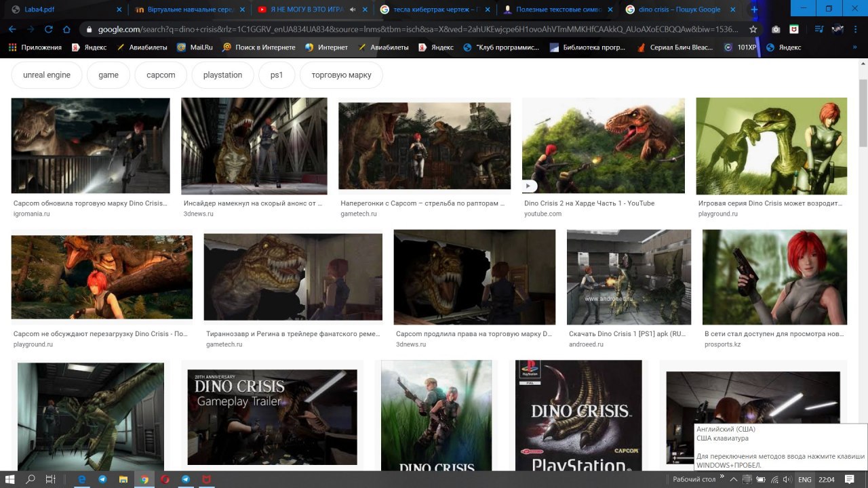
Task: Open the Интернет bookmark
Action: (326, 47)
